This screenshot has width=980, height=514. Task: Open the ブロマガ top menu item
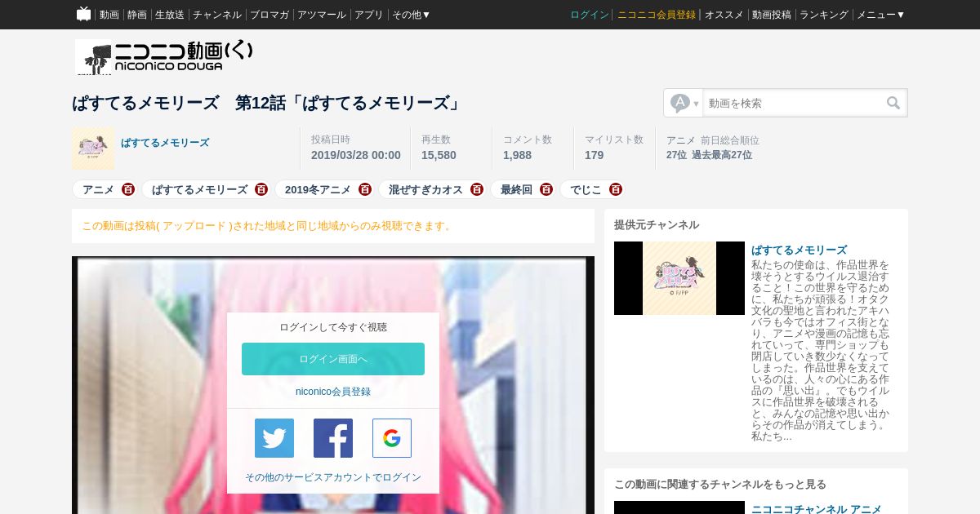pyautogui.click(x=269, y=15)
